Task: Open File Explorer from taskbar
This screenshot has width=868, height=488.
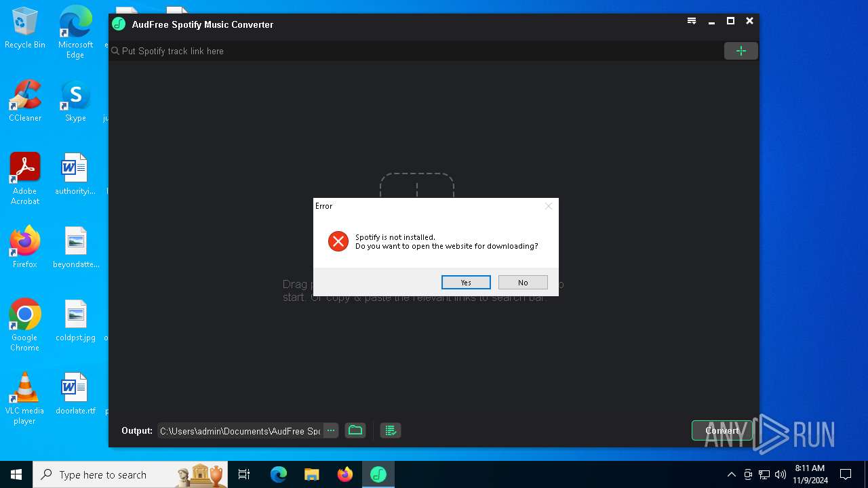Action: [x=312, y=474]
